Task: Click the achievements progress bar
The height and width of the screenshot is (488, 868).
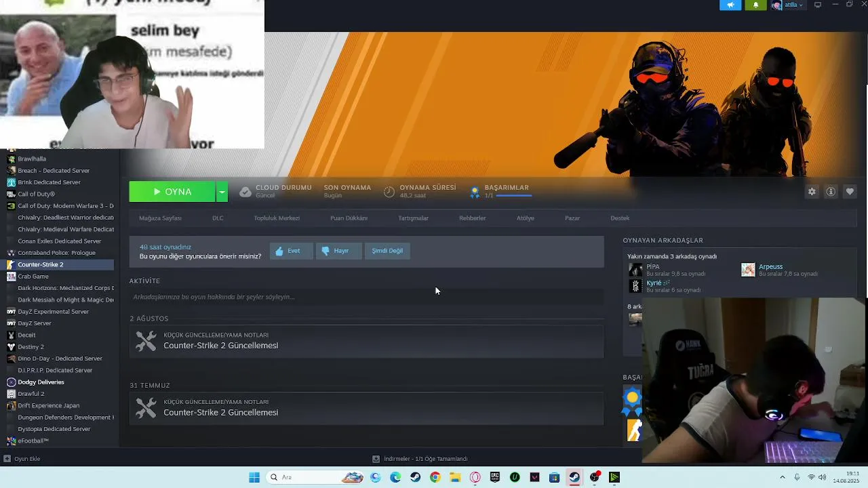Action: click(513, 196)
